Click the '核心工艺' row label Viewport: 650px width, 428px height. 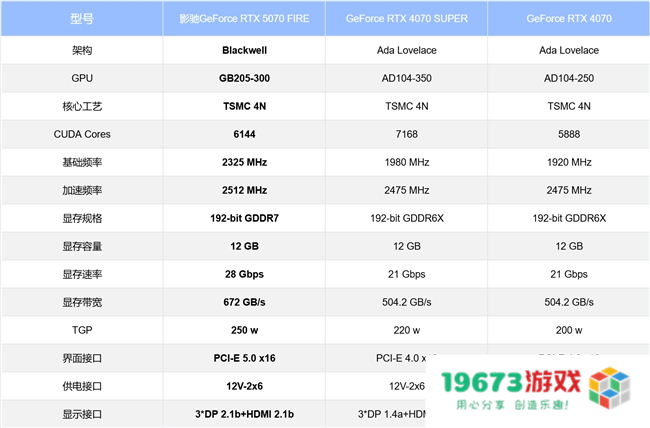pyautogui.click(x=82, y=106)
